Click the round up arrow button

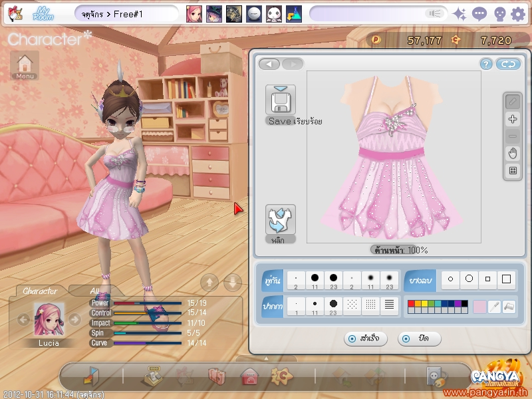coord(209,282)
